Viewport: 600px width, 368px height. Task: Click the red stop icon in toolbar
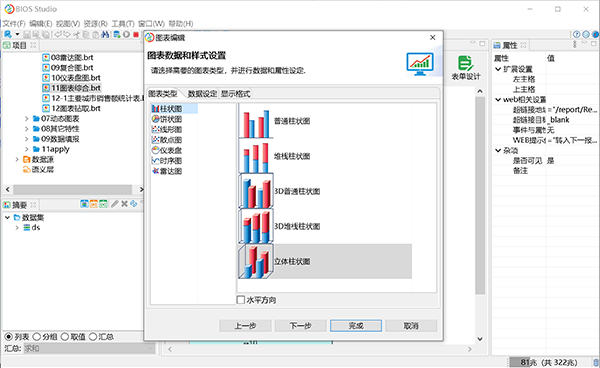pyautogui.click(x=136, y=34)
